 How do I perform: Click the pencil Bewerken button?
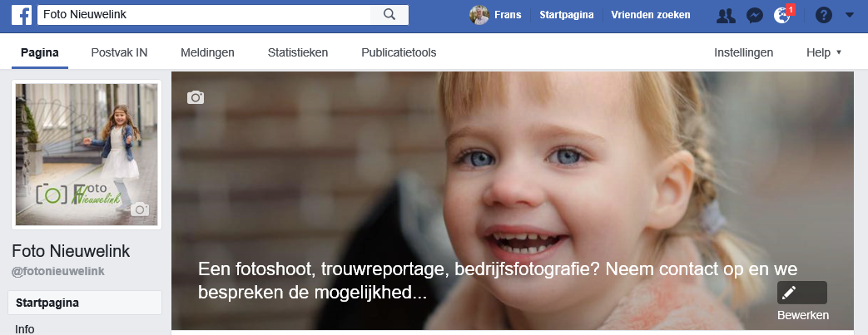(802, 293)
